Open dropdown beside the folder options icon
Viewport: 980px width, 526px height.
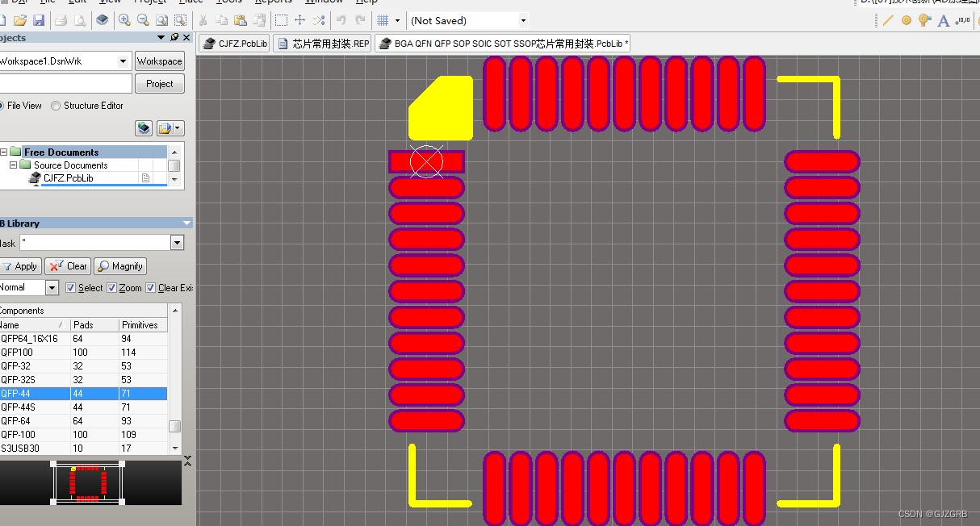click(178, 128)
